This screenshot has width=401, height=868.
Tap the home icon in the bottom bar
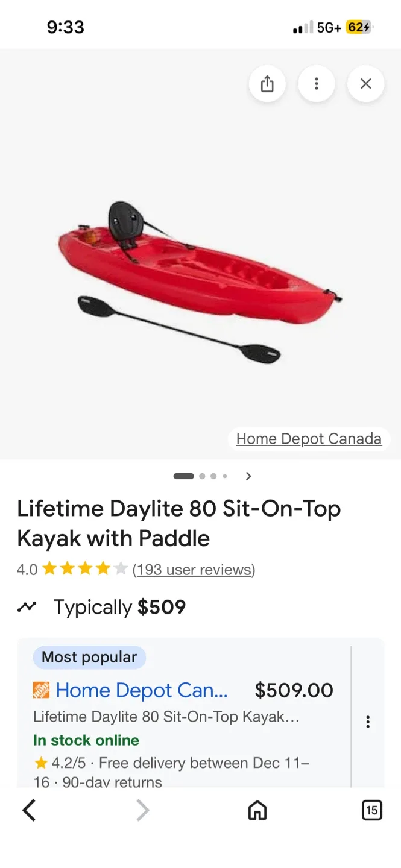tap(257, 810)
